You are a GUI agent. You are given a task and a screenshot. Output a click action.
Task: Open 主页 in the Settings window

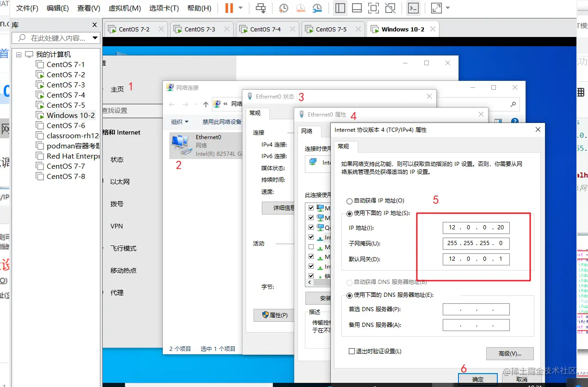[118, 89]
